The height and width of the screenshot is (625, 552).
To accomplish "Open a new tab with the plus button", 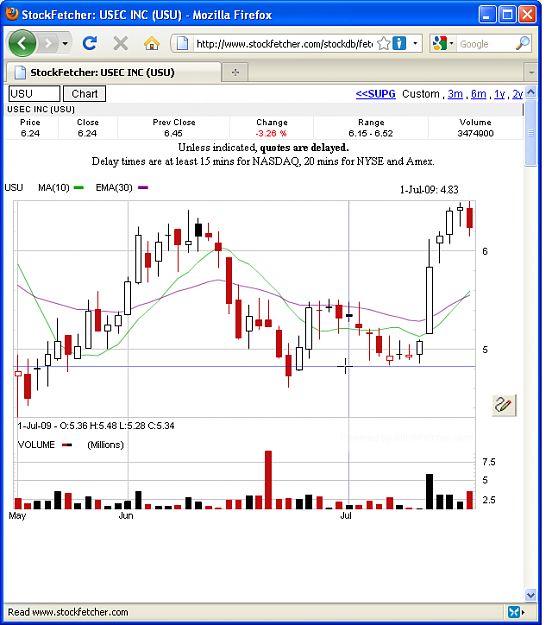I will 235,72.
